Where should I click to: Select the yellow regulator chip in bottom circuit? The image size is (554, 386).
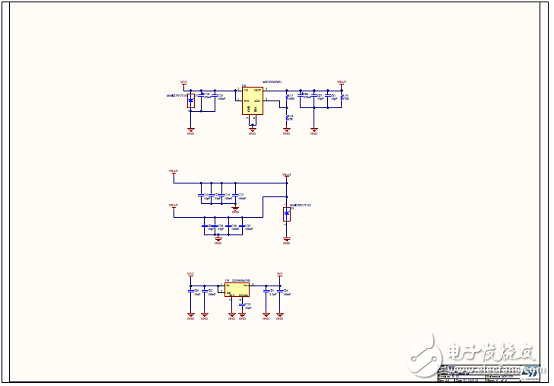[237, 290]
